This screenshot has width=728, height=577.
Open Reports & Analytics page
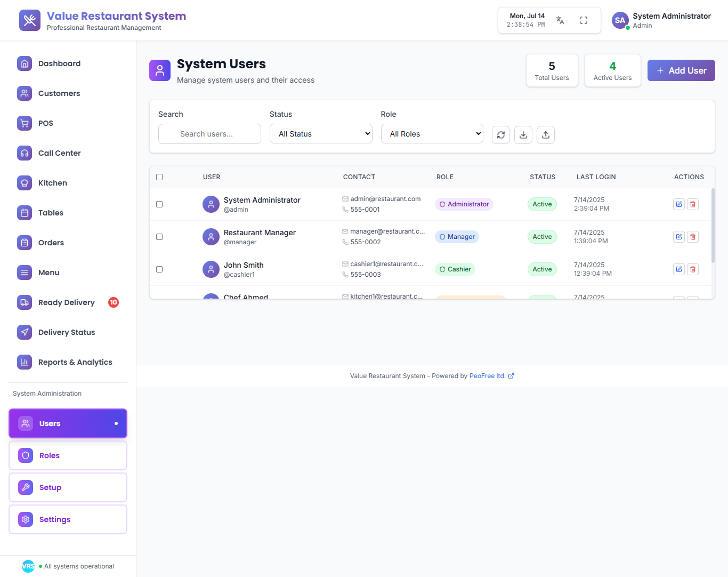75,362
